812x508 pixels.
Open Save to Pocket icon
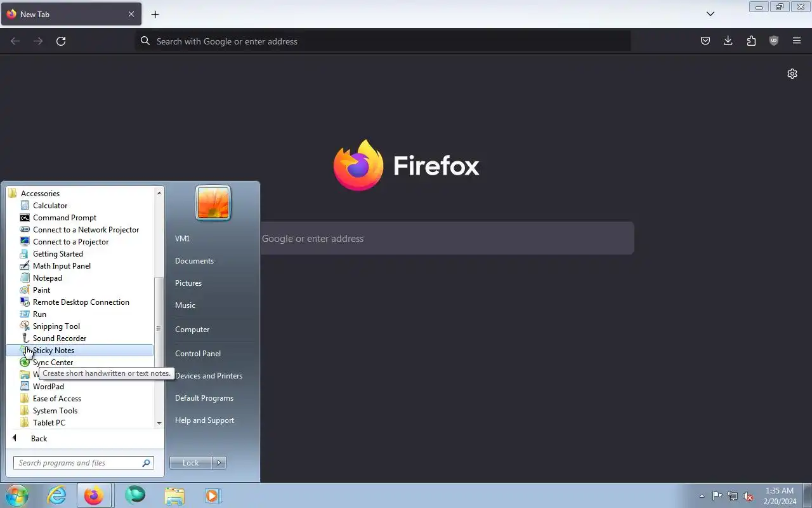click(705, 41)
